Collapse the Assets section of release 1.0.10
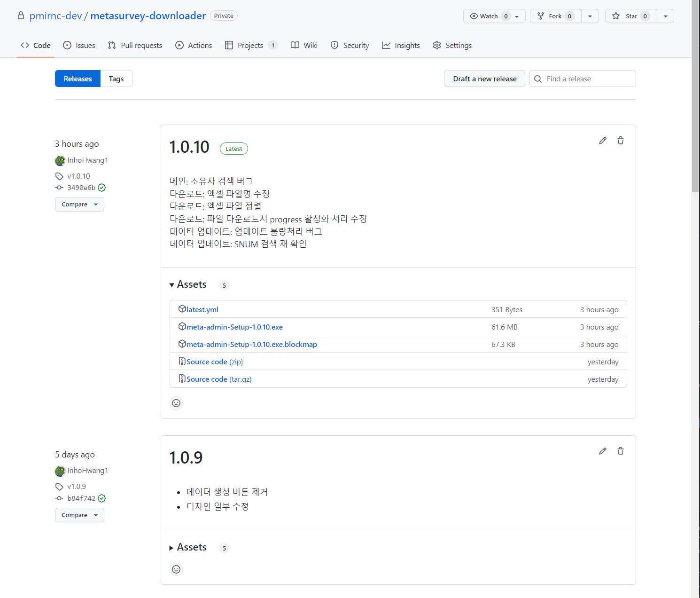This screenshot has height=598, width=700. coord(188,284)
